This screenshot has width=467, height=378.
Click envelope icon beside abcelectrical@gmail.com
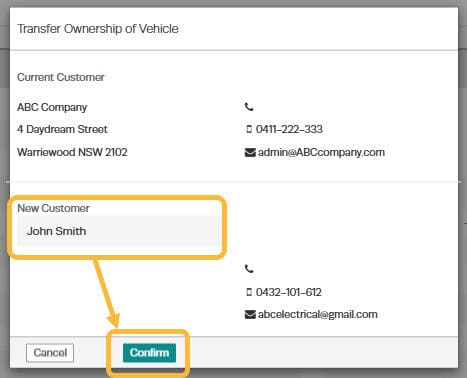pos(250,314)
